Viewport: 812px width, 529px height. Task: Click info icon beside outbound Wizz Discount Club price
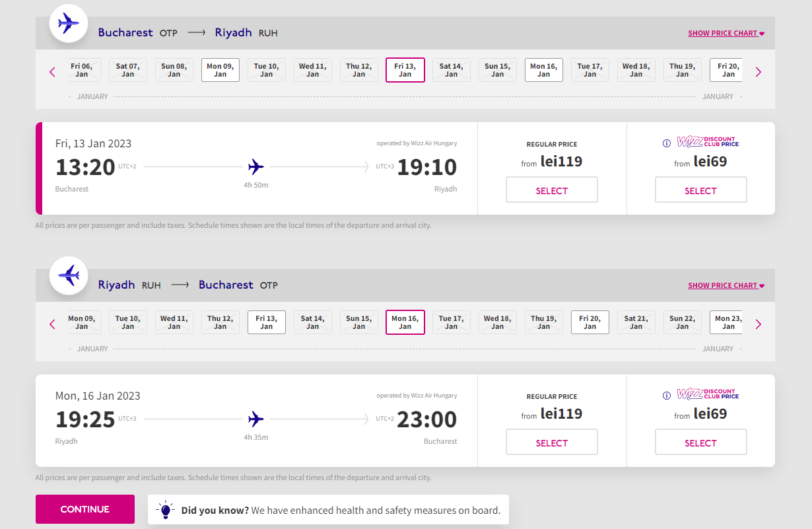point(666,143)
